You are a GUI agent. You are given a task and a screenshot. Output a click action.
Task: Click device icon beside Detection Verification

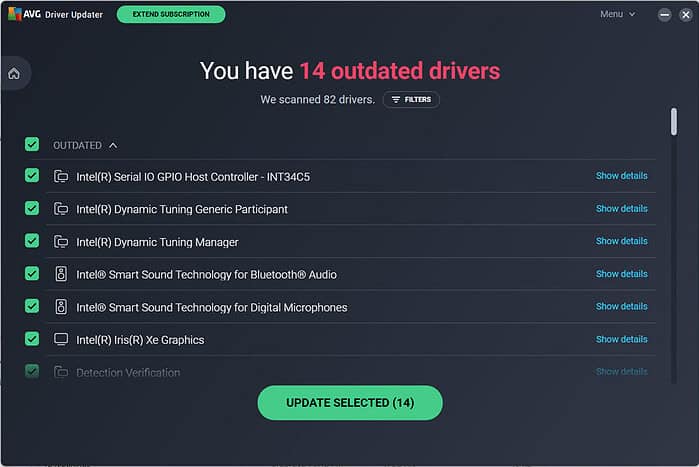pyautogui.click(x=61, y=372)
